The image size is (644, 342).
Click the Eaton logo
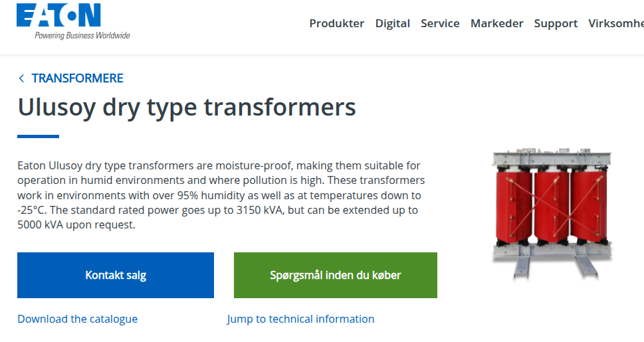click(58, 16)
